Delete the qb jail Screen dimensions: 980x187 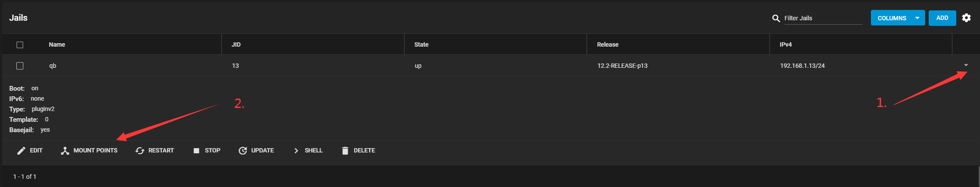coord(358,150)
